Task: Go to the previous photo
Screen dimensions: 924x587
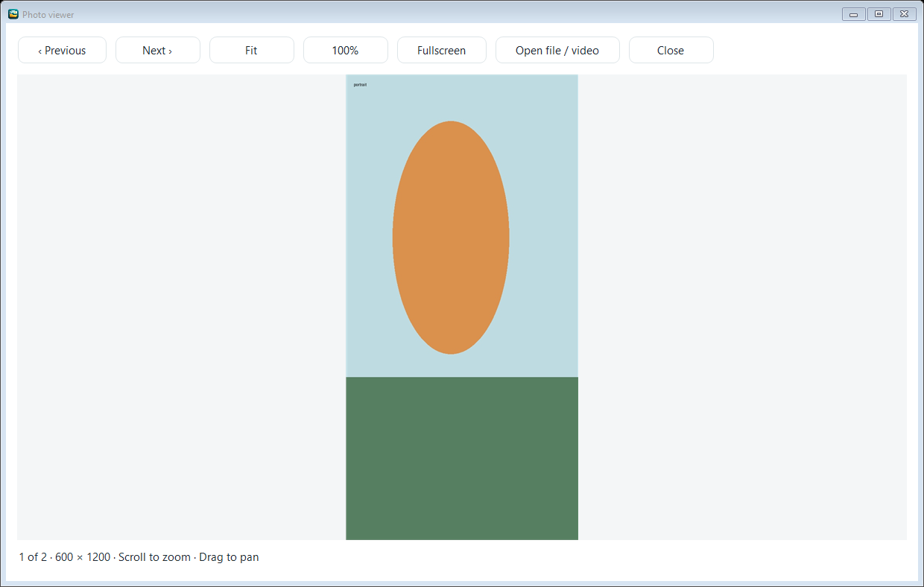Action: click(63, 51)
